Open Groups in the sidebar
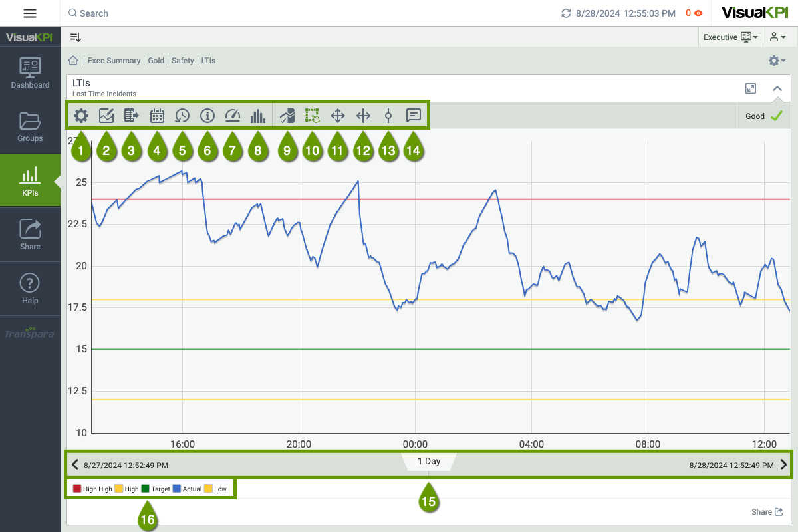The width and height of the screenshot is (798, 532). coord(30,127)
